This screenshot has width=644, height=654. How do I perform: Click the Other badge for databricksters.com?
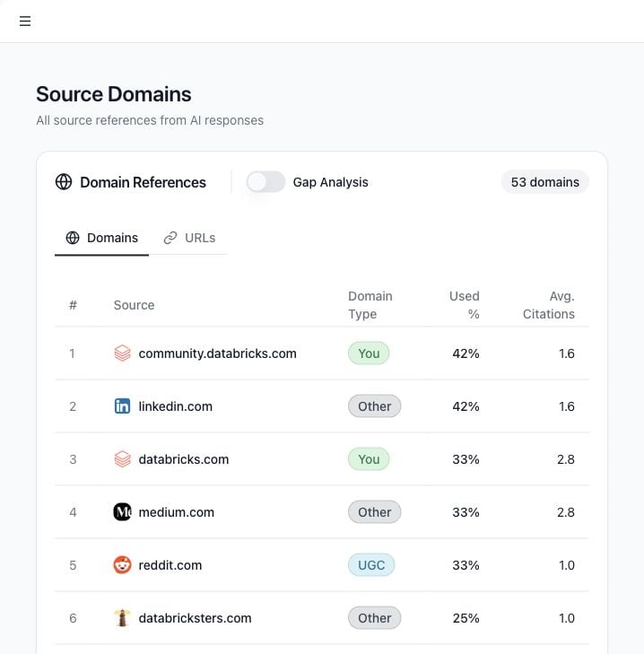pos(375,618)
